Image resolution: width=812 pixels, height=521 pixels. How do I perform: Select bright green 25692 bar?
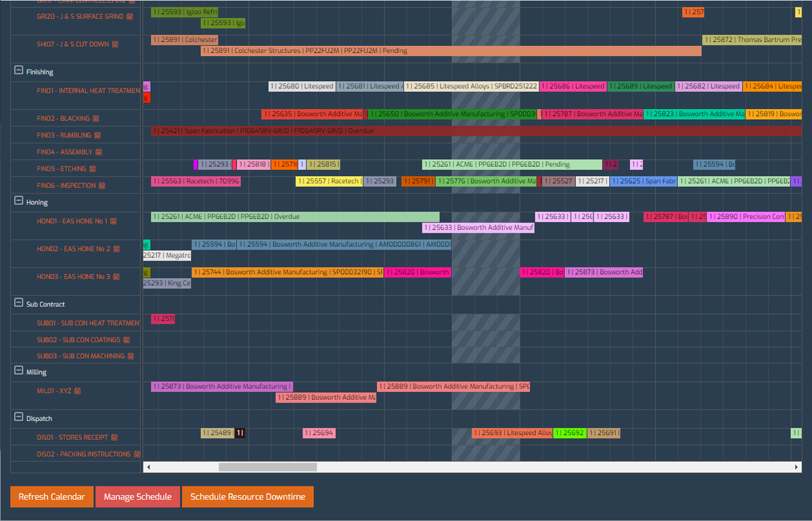coord(570,433)
